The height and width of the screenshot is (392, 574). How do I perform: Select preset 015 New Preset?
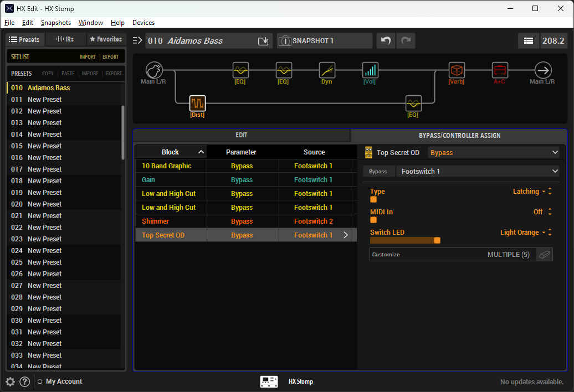point(64,146)
